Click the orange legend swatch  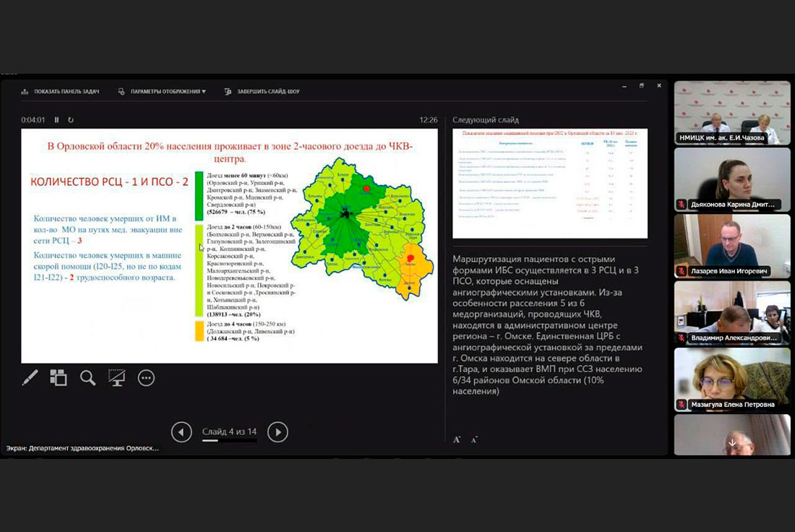[x=199, y=330]
